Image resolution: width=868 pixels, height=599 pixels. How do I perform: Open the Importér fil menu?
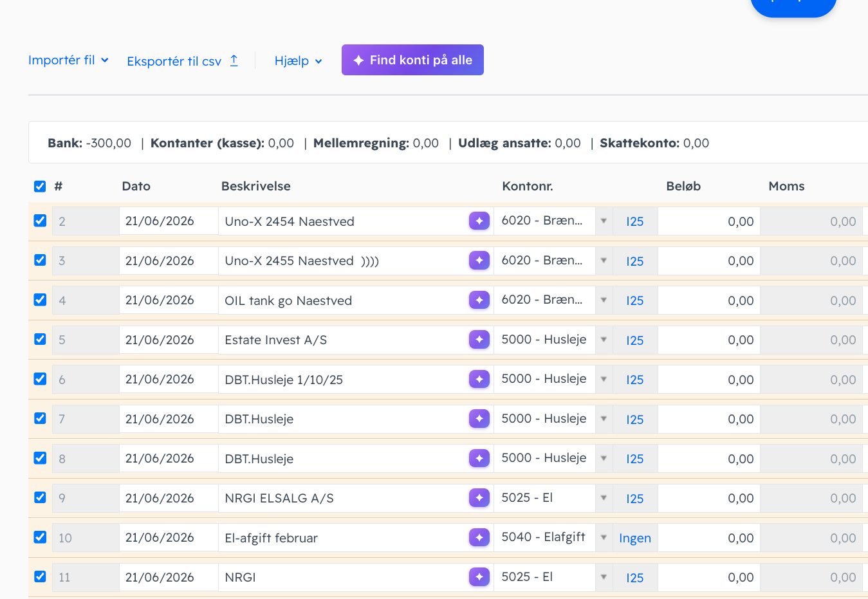pos(68,60)
